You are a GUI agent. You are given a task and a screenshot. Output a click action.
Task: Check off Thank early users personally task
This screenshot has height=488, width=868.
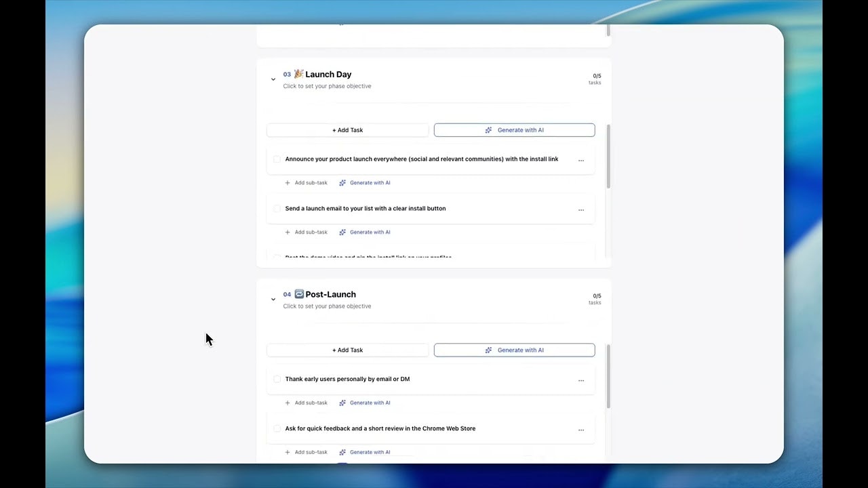tap(277, 380)
